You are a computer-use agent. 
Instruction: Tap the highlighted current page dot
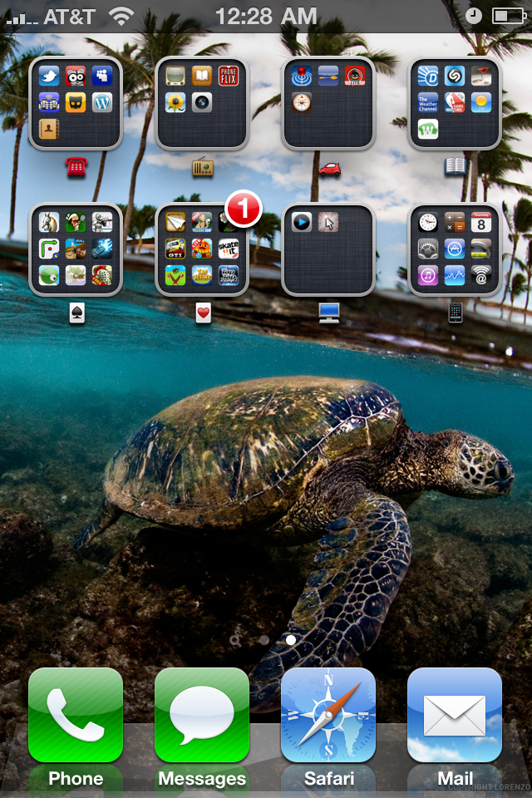click(291, 640)
